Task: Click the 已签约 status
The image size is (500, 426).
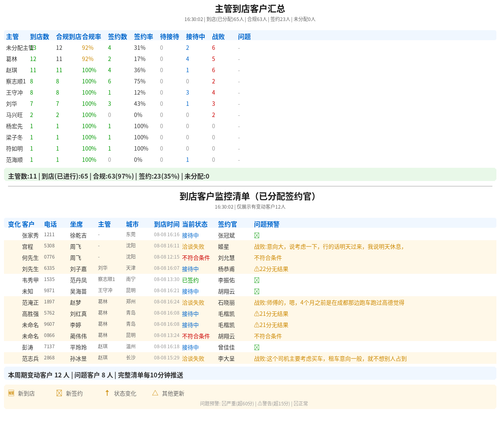Action: (190, 280)
